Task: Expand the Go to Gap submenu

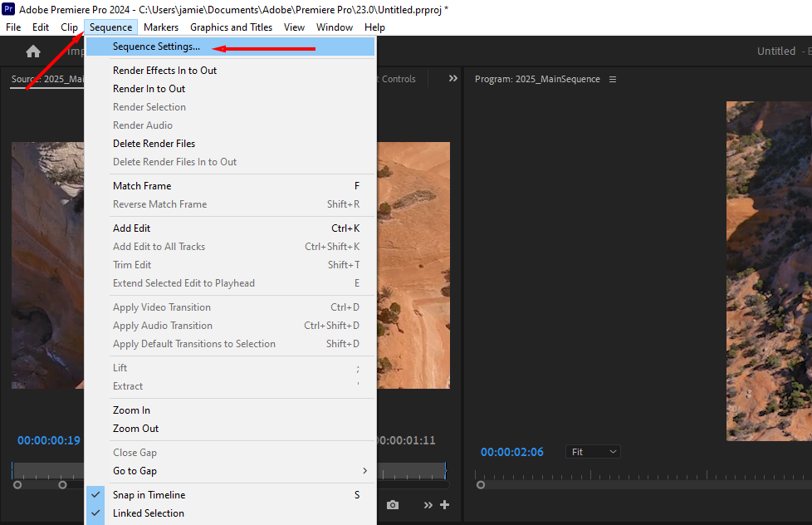Action: (231, 470)
